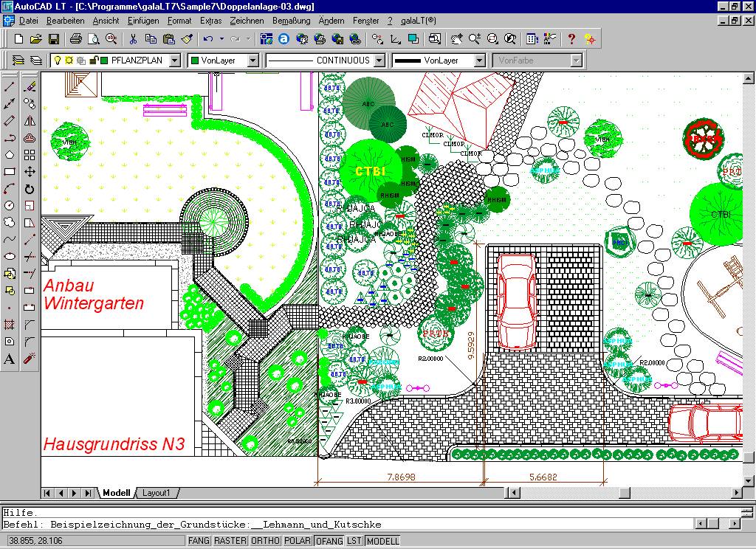
Task: Toggle the layer on/off lightbulb icon
Action: coord(58,61)
